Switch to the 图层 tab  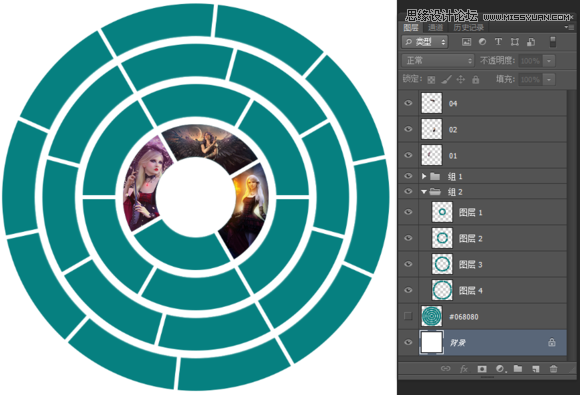[411, 27]
